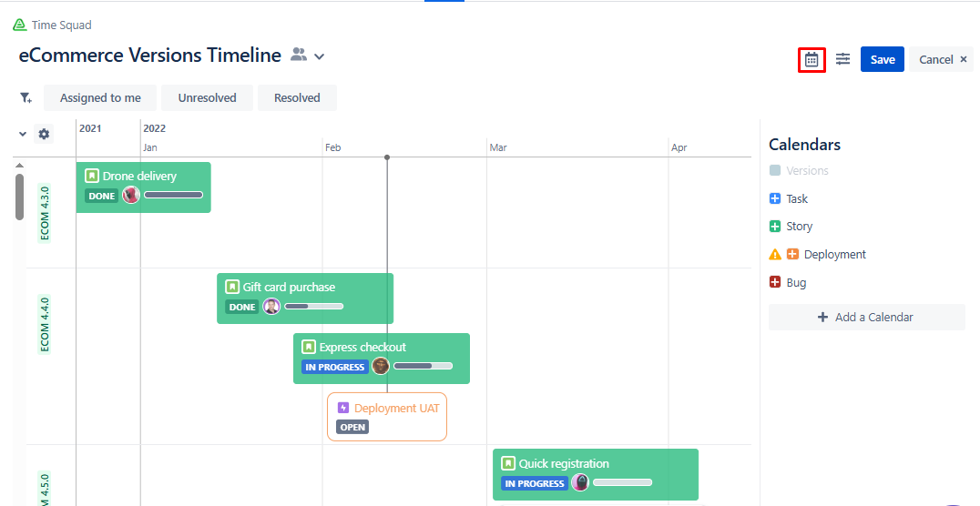Click Drone delivery assignee avatar
Viewport: 980px width, 506px height.
131,195
